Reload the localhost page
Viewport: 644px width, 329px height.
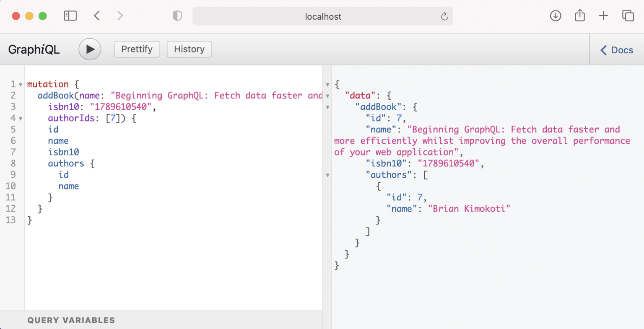(444, 16)
